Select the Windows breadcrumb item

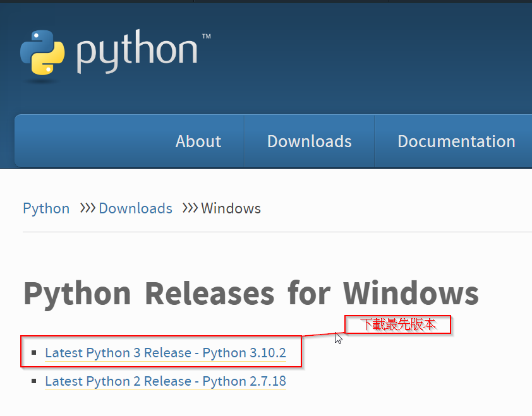tap(231, 208)
